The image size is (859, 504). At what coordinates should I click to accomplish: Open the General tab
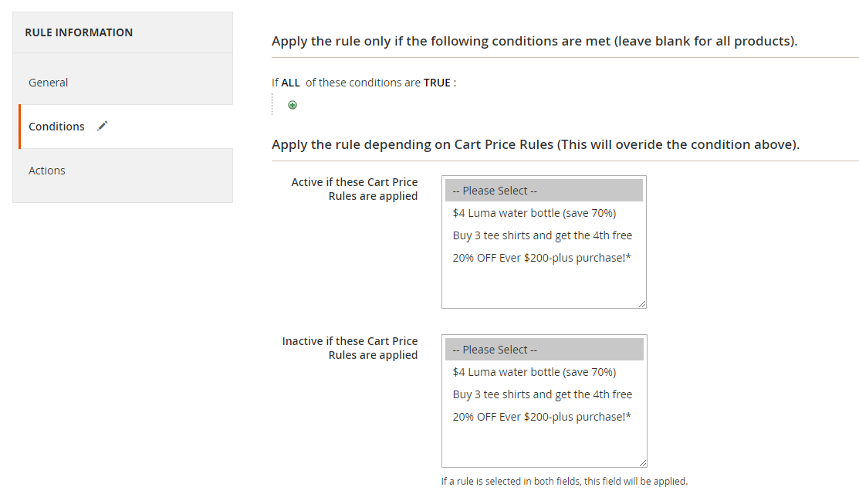pos(49,83)
